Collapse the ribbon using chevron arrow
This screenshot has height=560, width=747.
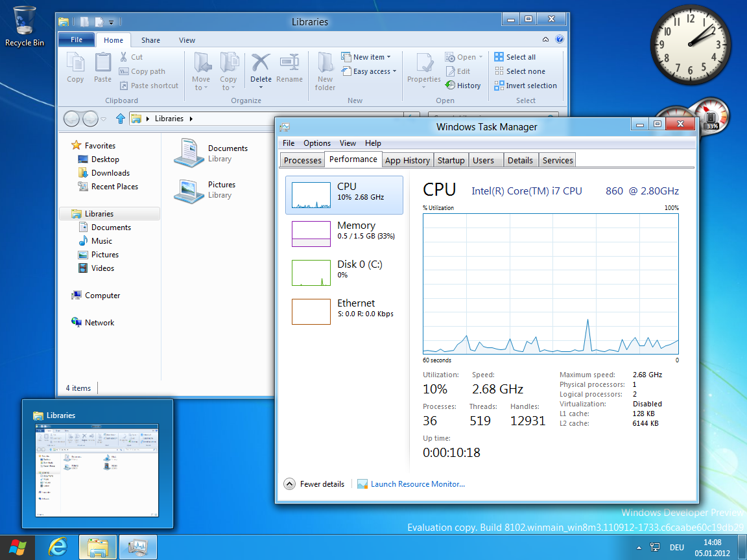(x=546, y=40)
